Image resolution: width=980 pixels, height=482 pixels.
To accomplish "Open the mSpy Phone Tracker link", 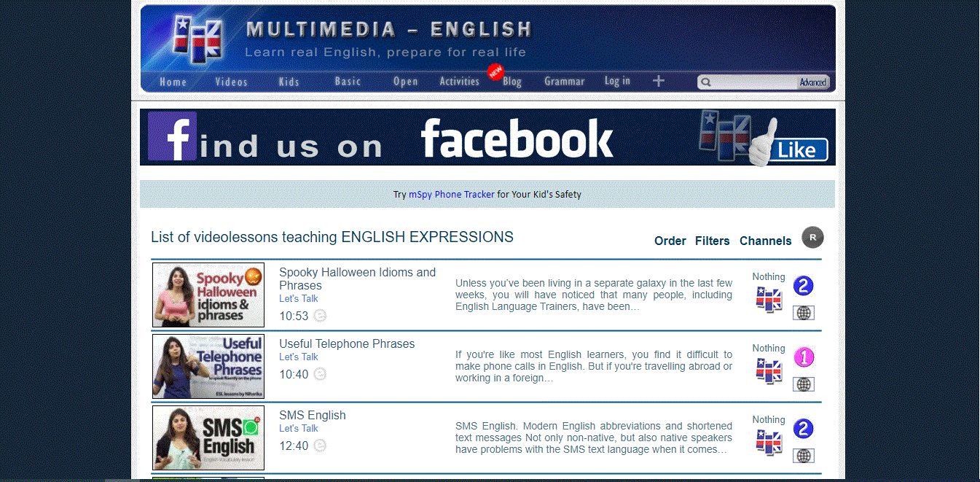I will coord(452,195).
